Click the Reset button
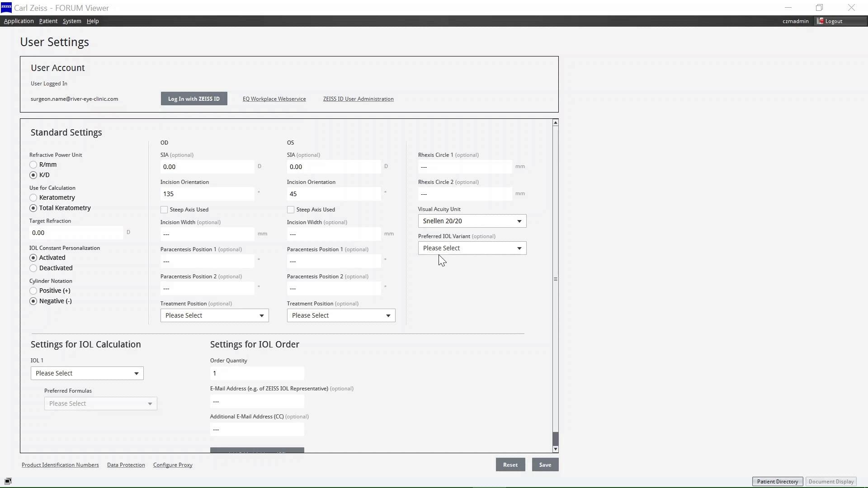Viewport: 868px width, 488px height. click(510, 465)
